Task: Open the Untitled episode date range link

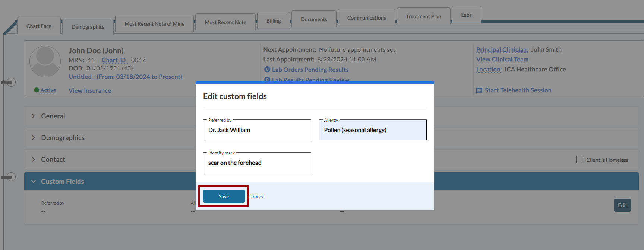Action: 125,77
